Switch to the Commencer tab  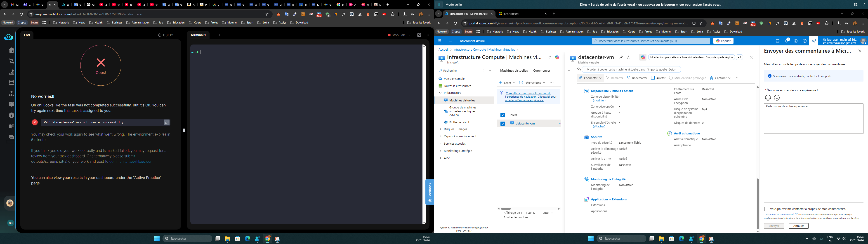[x=542, y=70]
